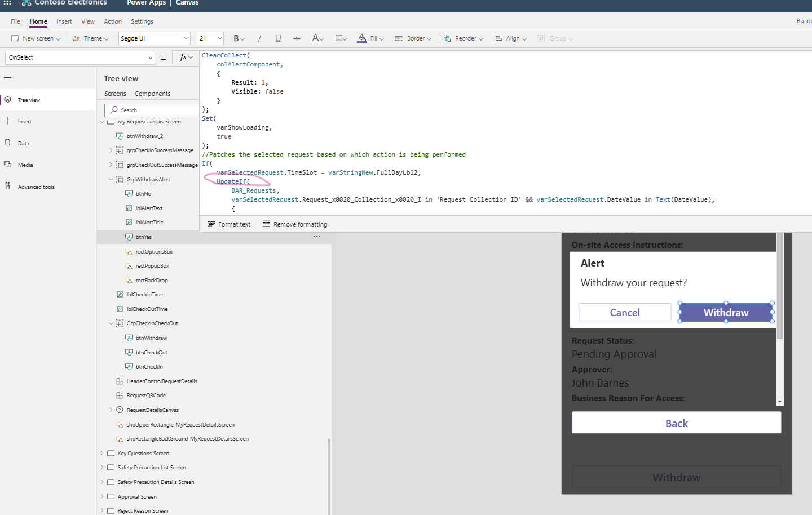Expand Safety Precaution List Screen
The height and width of the screenshot is (515, 812).
click(102, 468)
